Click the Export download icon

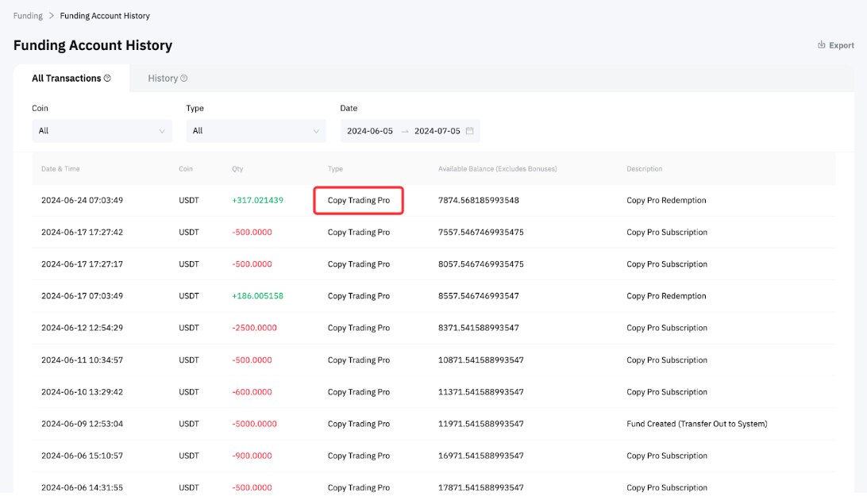[822, 45]
